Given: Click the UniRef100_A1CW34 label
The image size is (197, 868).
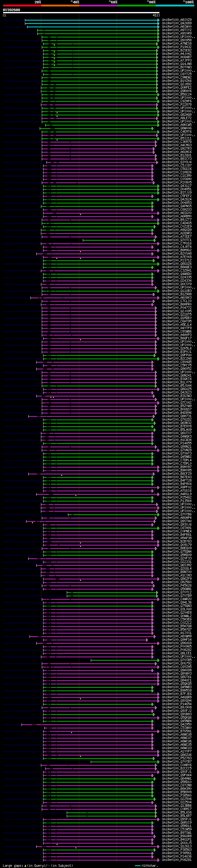Looking at the screenshot, I should click(177, 440).
